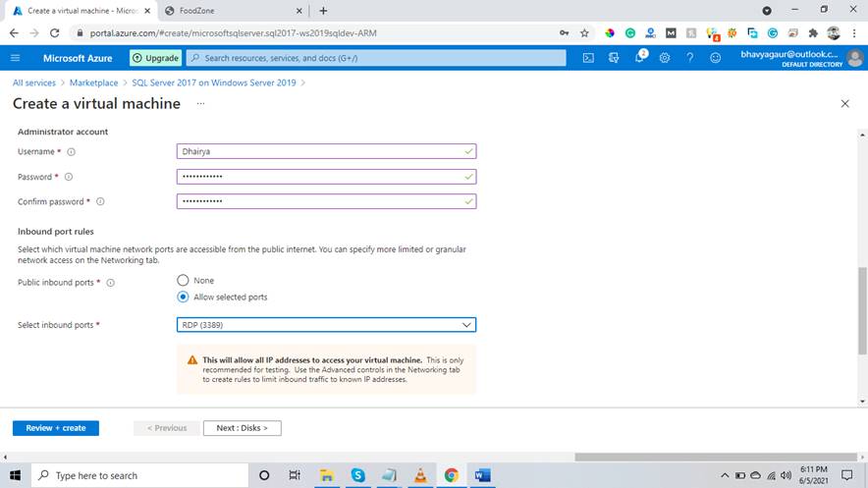Open Chrome extensions puzzle icon
Image resolution: width=868 pixels, height=488 pixels.
point(813,33)
